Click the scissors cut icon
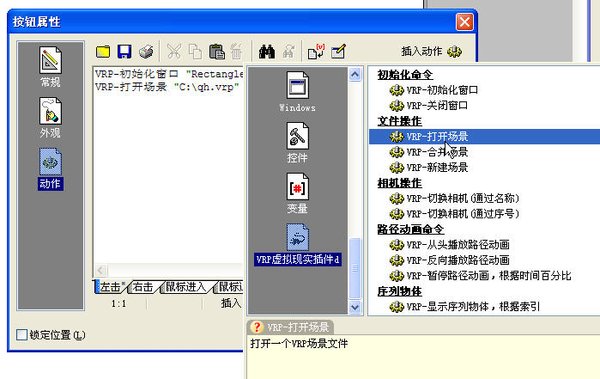The height and width of the screenshot is (379, 600). (174, 52)
